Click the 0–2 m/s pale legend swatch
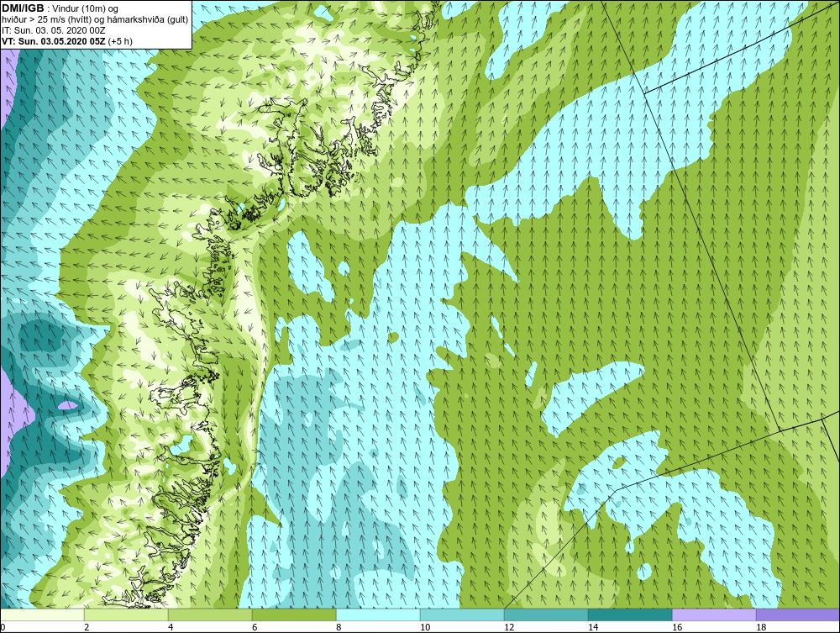 coord(42,615)
